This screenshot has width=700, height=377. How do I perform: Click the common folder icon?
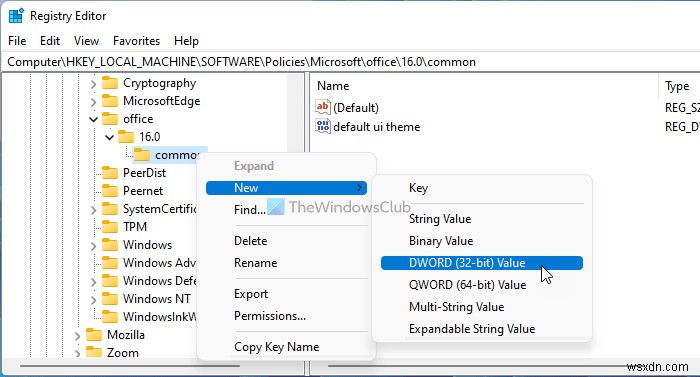142,155
